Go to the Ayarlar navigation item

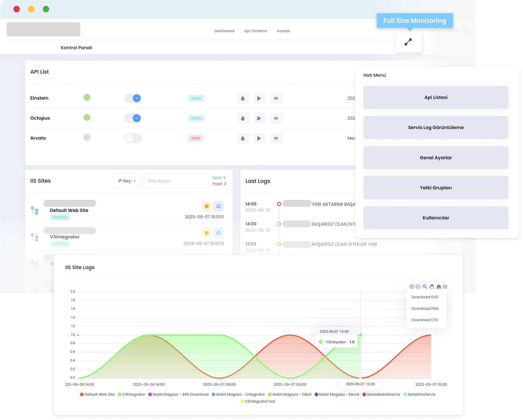284,31
